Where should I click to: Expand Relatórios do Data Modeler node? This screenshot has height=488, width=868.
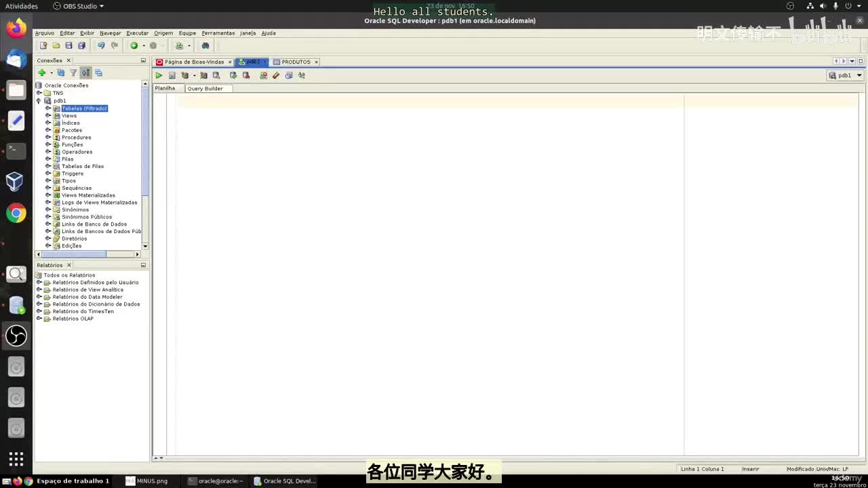(39, 297)
